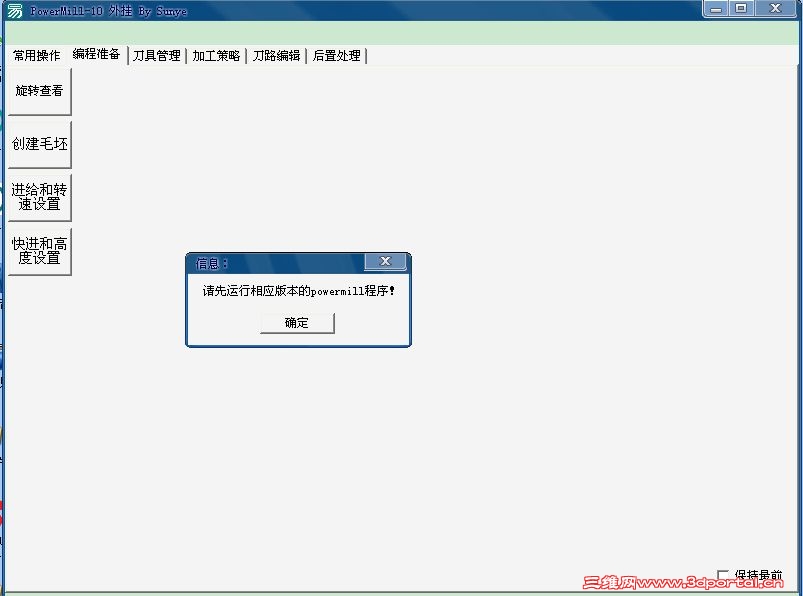Click the 信息 dialog title text
This screenshot has width=803, height=596.
(x=211, y=264)
